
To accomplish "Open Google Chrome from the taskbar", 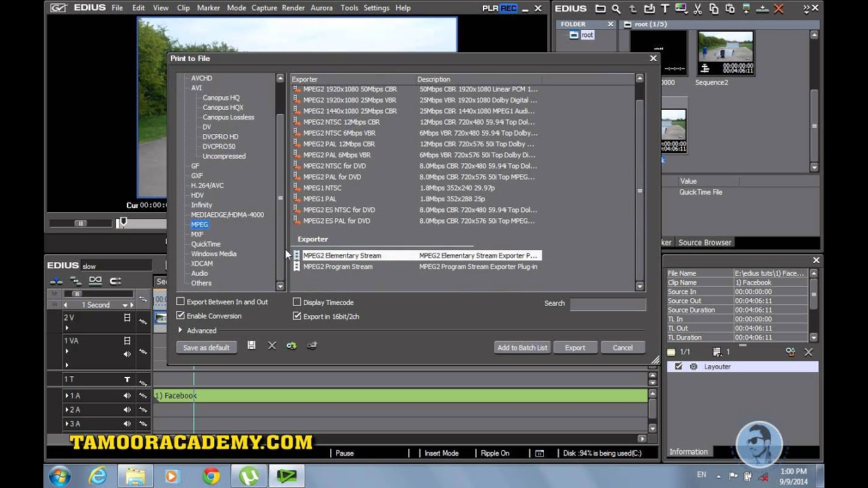I will pos(210,476).
